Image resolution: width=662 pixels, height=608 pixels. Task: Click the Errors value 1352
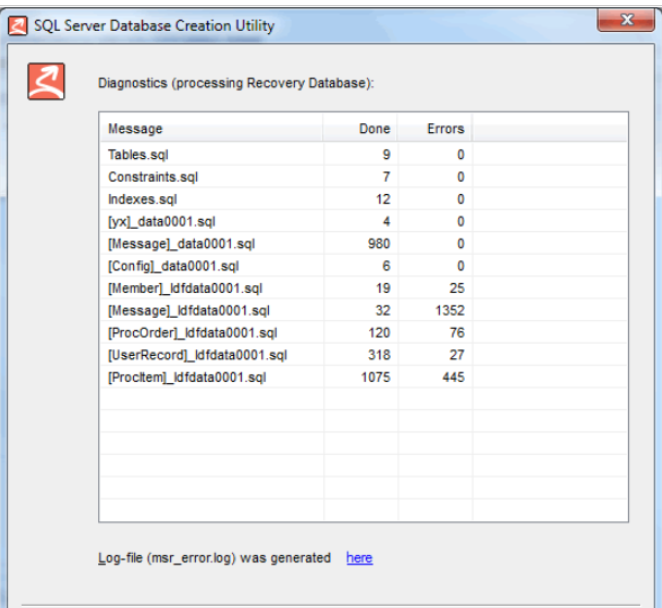click(x=450, y=311)
